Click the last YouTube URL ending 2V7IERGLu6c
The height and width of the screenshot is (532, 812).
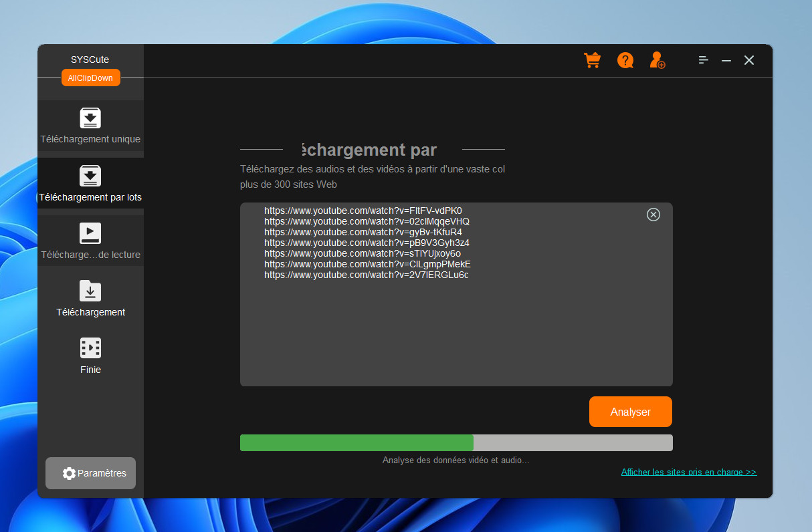[x=366, y=275]
